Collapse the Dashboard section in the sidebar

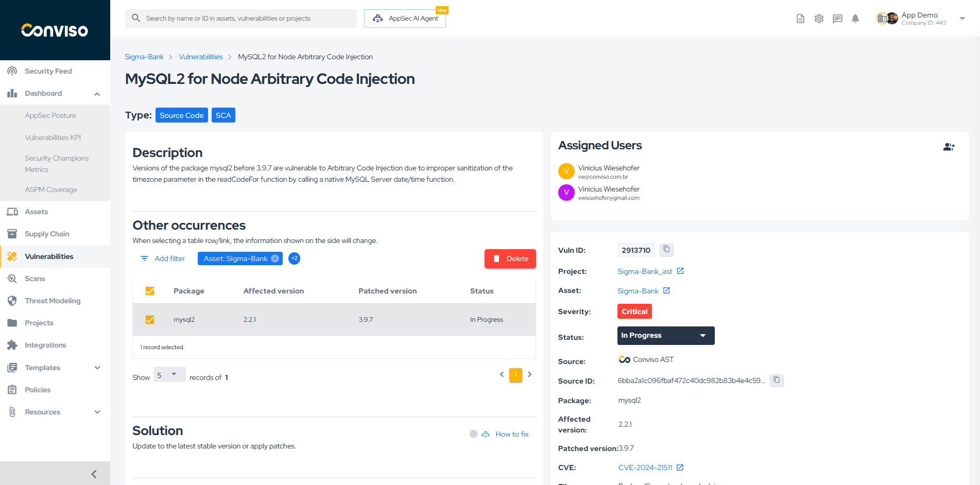pyautogui.click(x=97, y=94)
